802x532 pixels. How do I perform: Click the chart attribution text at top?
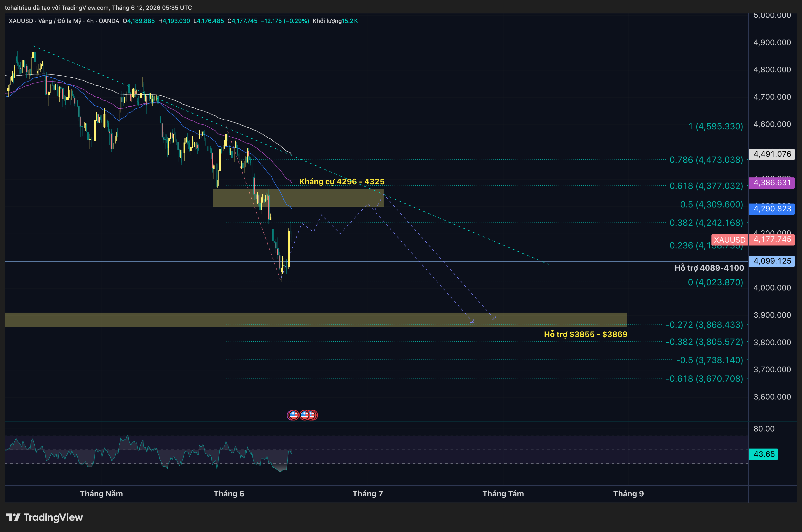[x=98, y=8]
